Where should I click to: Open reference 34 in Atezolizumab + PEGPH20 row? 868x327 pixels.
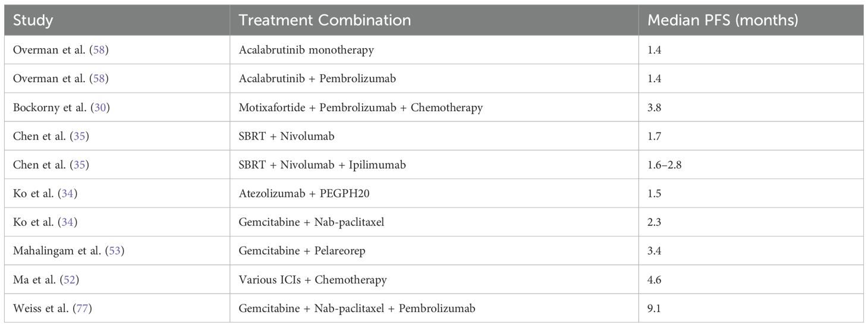coord(70,194)
